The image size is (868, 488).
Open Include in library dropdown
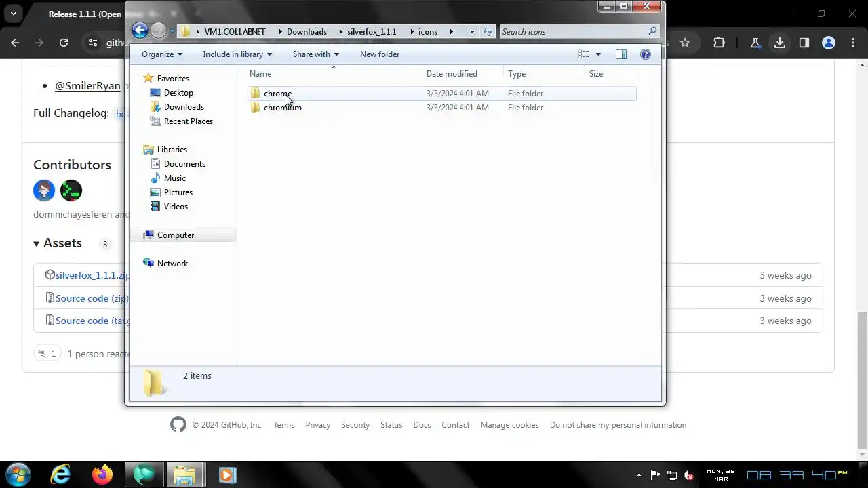[237, 54]
